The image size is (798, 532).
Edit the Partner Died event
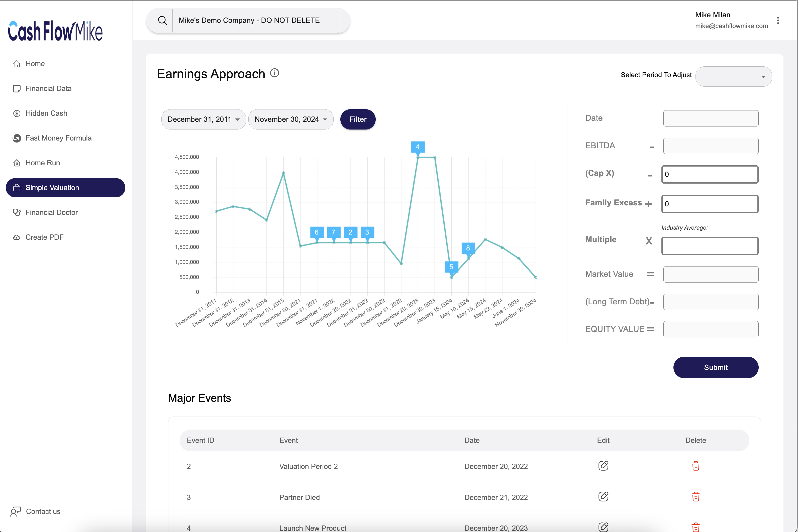[x=603, y=497]
